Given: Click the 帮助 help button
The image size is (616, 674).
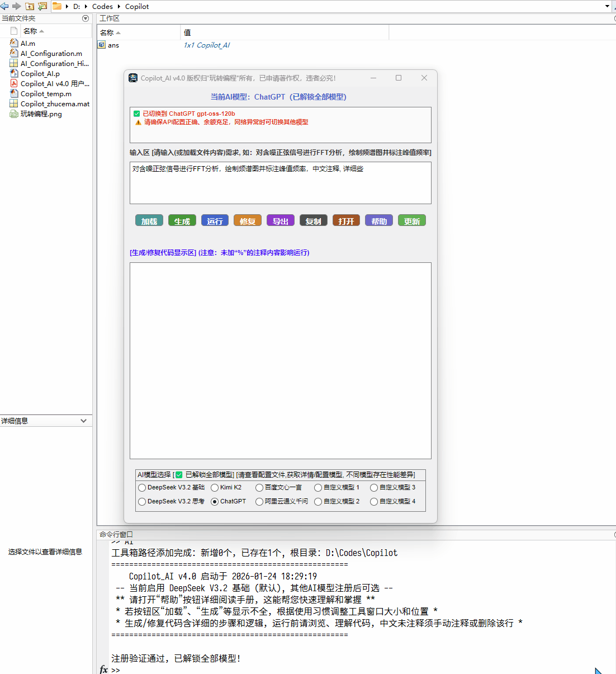Looking at the screenshot, I should [379, 221].
